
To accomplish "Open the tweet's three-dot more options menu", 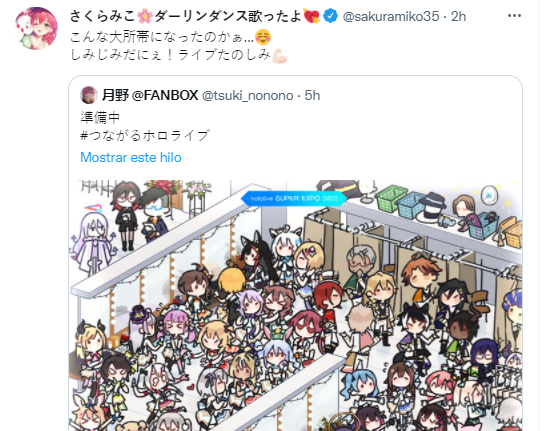I will tap(514, 16).
